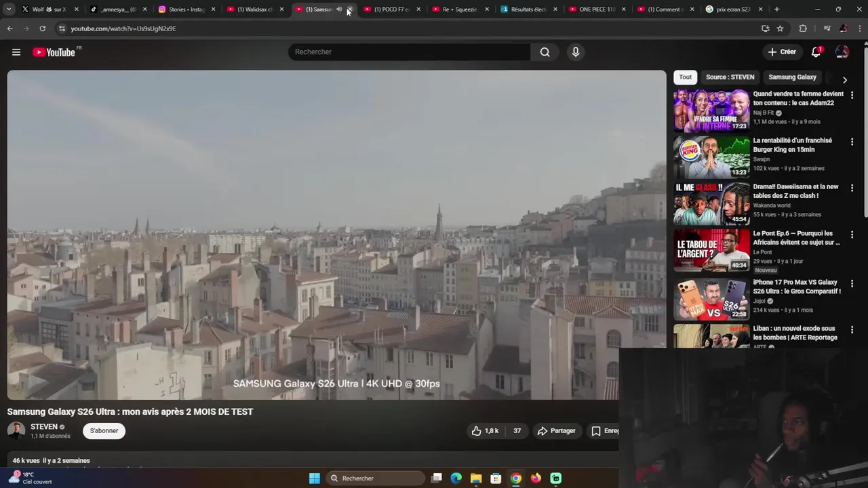
Task: Open La rentabilité d'un franchisé title
Action: point(792,145)
